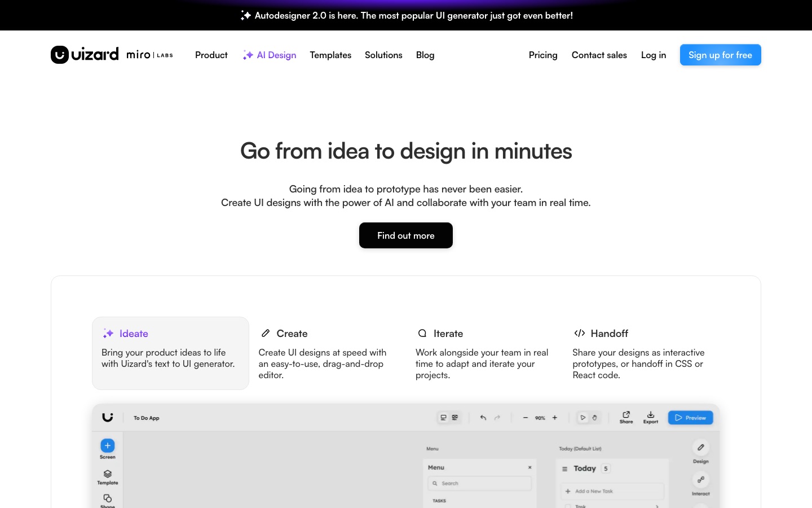Click the blue Preview button
Viewport: 812px width, 508px height.
691,418
